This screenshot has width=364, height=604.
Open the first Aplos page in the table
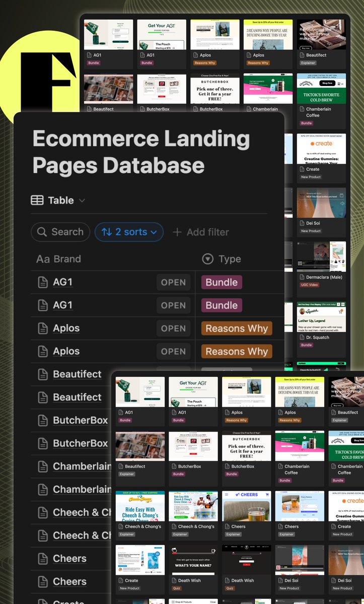(x=66, y=328)
